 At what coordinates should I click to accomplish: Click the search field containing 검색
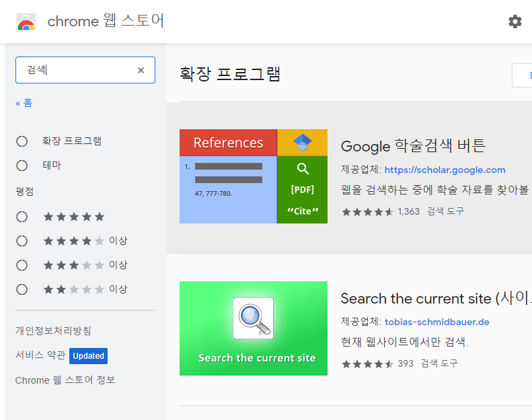click(85, 70)
